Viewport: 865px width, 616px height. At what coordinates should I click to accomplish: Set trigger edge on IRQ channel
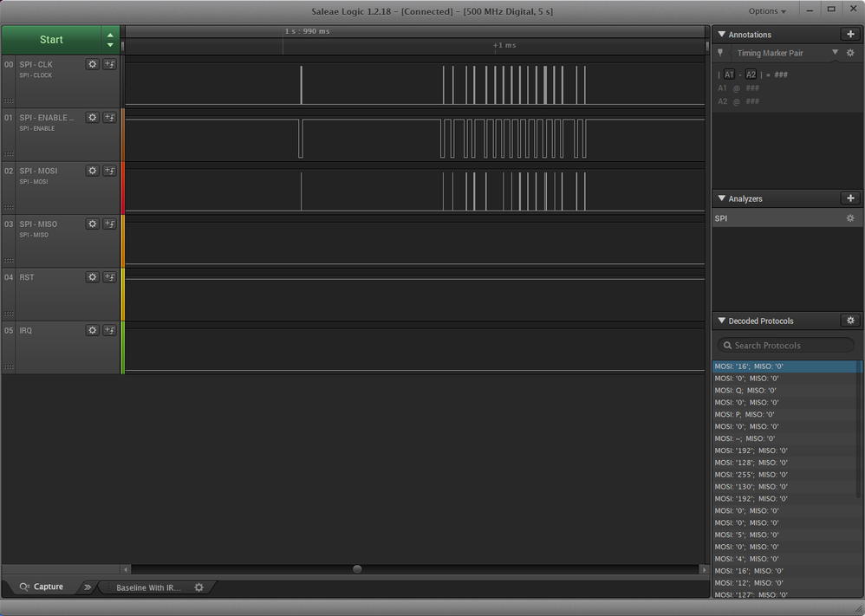pyautogui.click(x=110, y=330)
